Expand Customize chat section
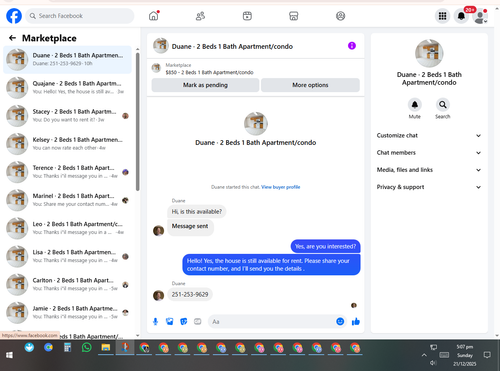Screen dimensions: 500x371 click(429, 135)
